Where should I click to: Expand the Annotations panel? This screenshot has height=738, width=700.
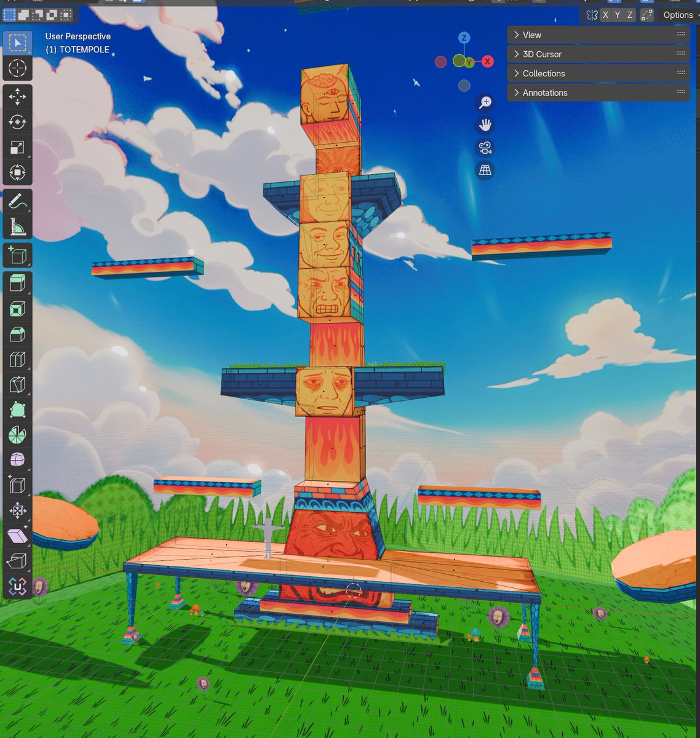coord(598,92)
